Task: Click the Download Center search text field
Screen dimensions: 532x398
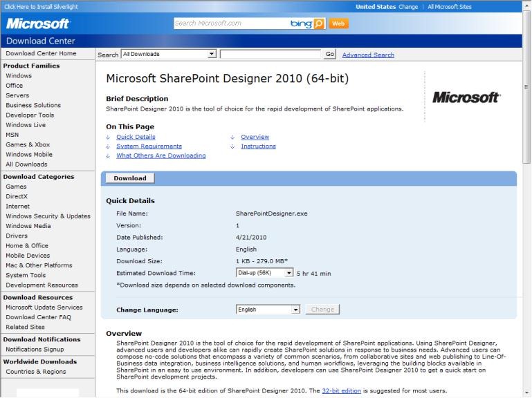Action: click(270, 54)
